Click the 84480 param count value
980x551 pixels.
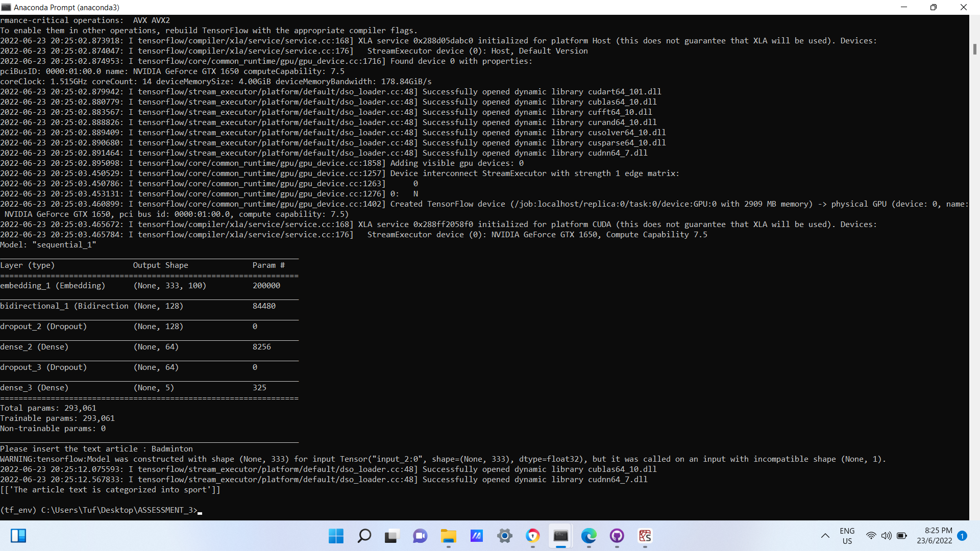coord(264,306)
